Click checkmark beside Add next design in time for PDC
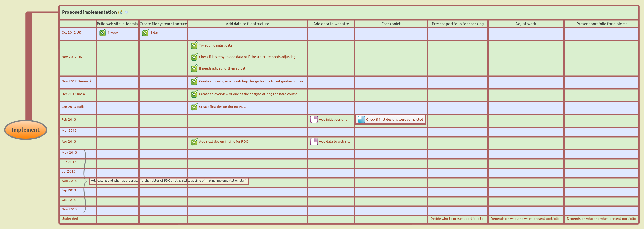644x229 pixels. (194, 142)
